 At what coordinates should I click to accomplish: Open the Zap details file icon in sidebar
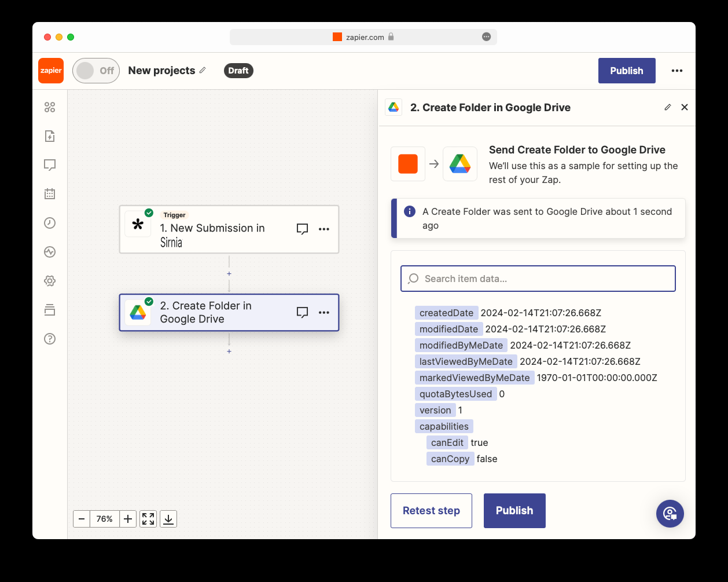tap(50, 136)
